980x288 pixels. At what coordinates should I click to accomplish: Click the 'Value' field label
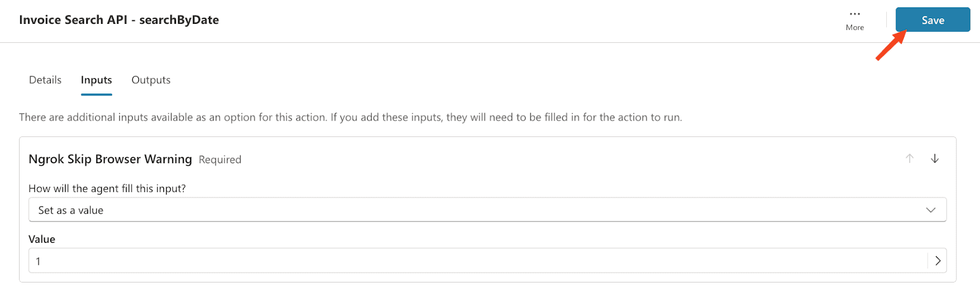tap(42, 239)
